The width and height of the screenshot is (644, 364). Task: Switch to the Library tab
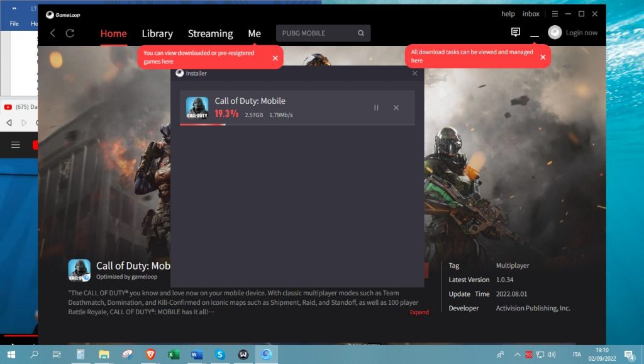click(x=157, y=33)
